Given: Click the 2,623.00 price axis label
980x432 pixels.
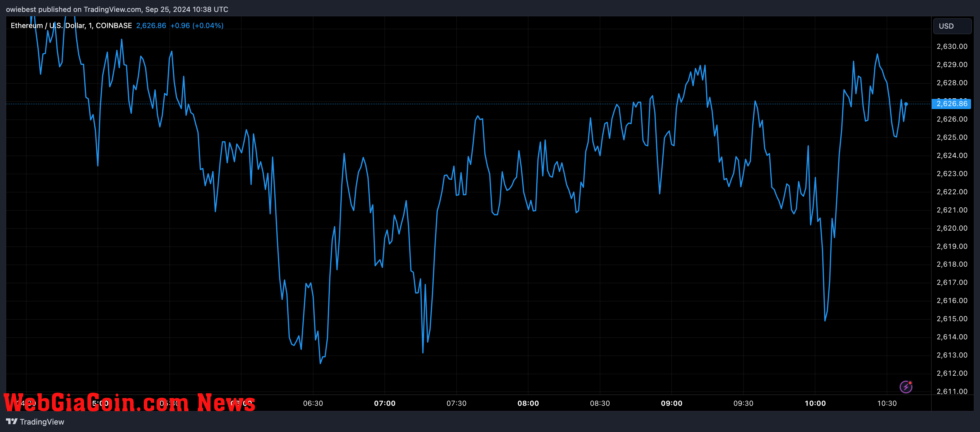Looking at the screenshot, I should (952, 174).
